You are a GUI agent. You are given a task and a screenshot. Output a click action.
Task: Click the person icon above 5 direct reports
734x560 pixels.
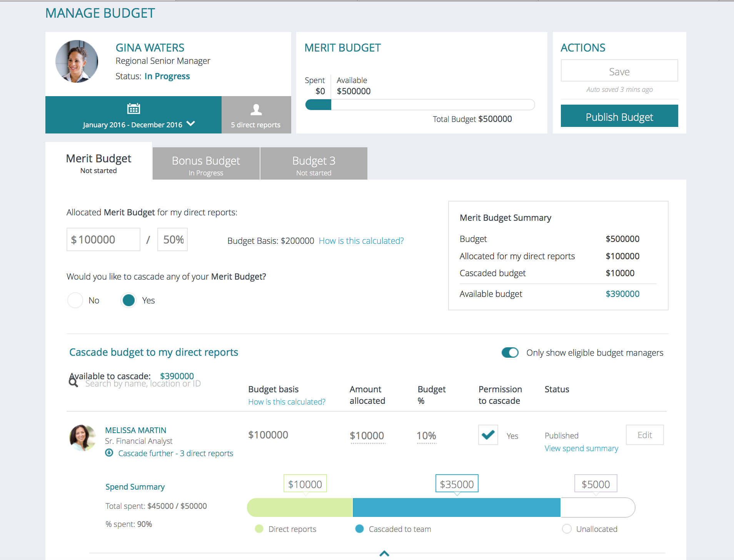(256, 110)
